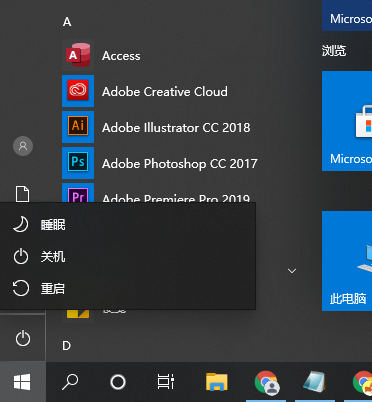Screen dimensions: 372x402
Task: Open taskbar Search magnifier
Action: coord(70,382)
